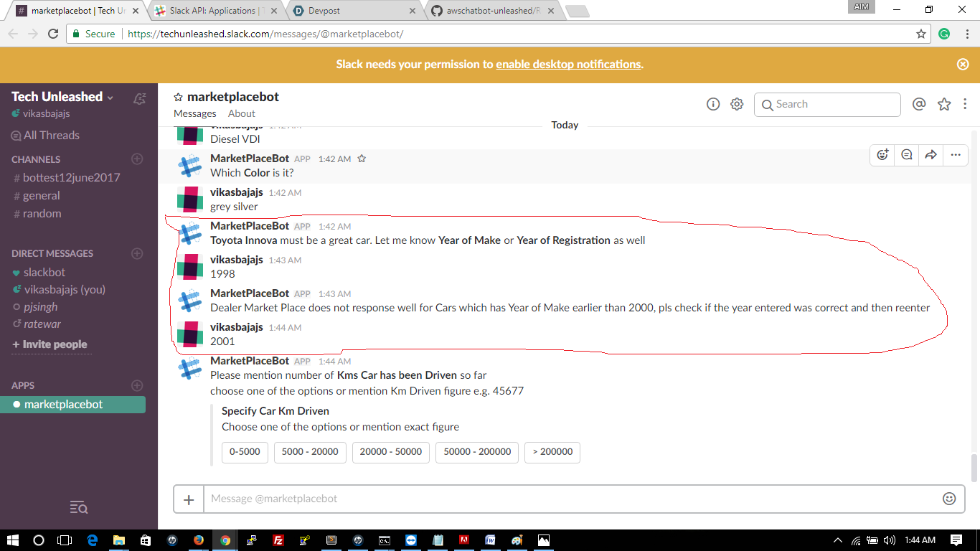Start a thread on hovered message

[907, 154]
